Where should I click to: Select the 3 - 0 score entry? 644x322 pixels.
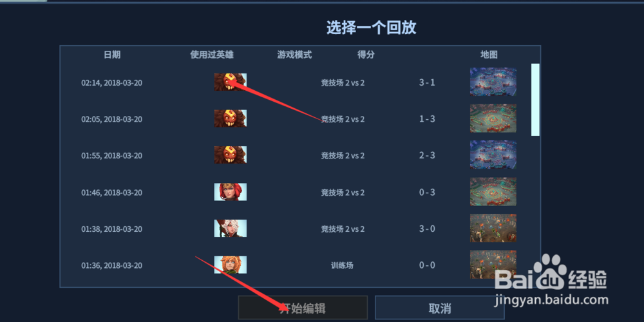(x=427, y=229)
